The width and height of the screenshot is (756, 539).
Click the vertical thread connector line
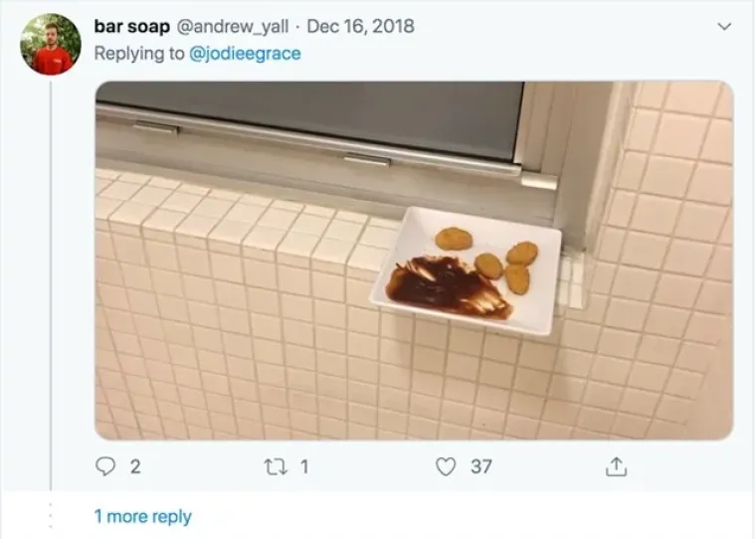[x=51, y=285]
